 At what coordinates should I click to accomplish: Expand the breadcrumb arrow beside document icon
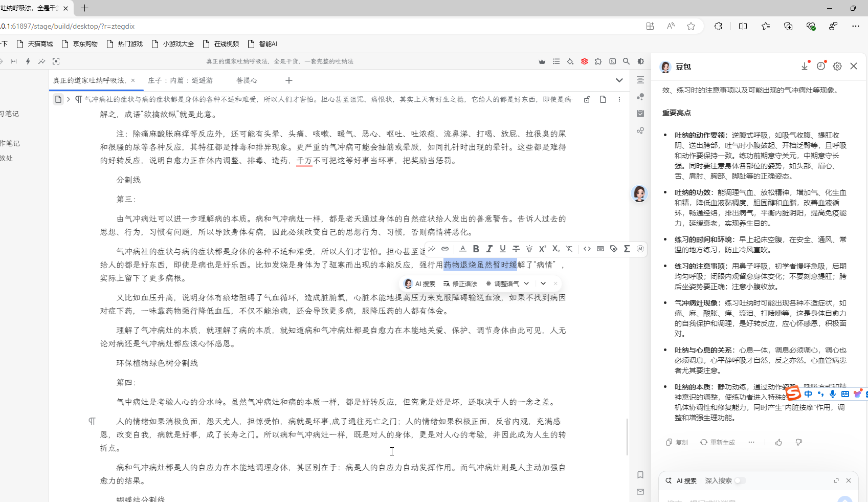click(x=69, y=99)
